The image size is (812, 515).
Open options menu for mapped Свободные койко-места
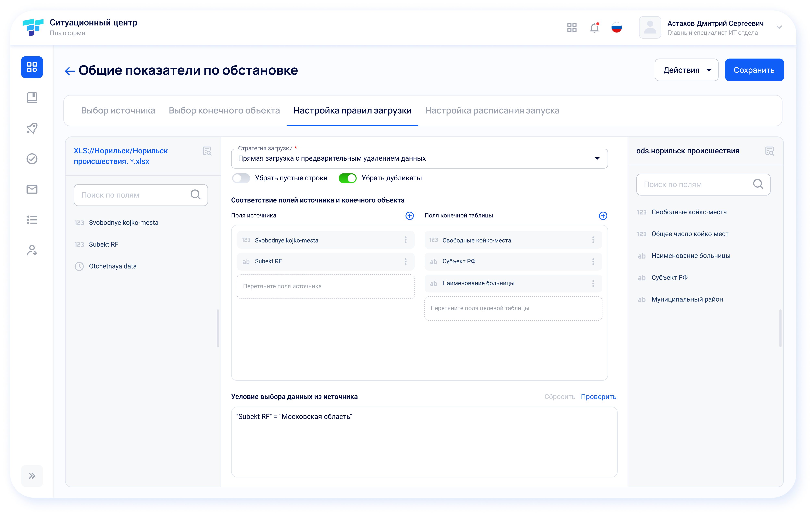pyautogui.click(x=593, y=240)
